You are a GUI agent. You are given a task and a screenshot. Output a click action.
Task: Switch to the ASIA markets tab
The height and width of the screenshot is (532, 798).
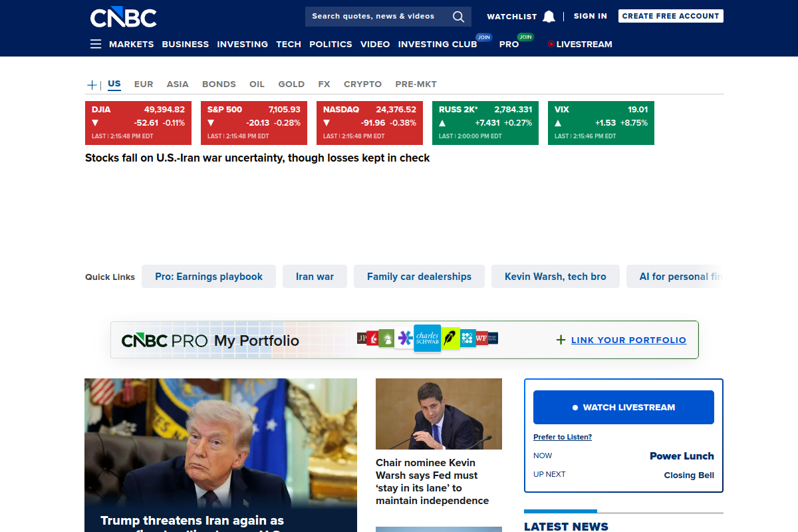(178, 84)
